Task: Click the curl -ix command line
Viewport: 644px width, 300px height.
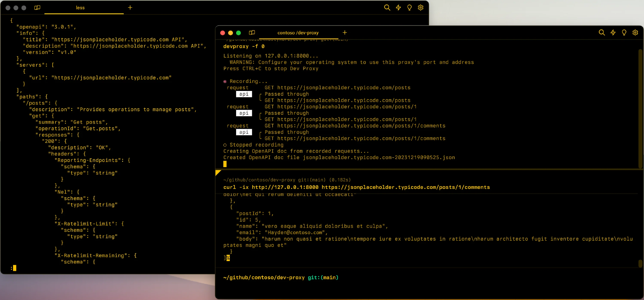Action: pyautogui.click(x=357, y=187)
